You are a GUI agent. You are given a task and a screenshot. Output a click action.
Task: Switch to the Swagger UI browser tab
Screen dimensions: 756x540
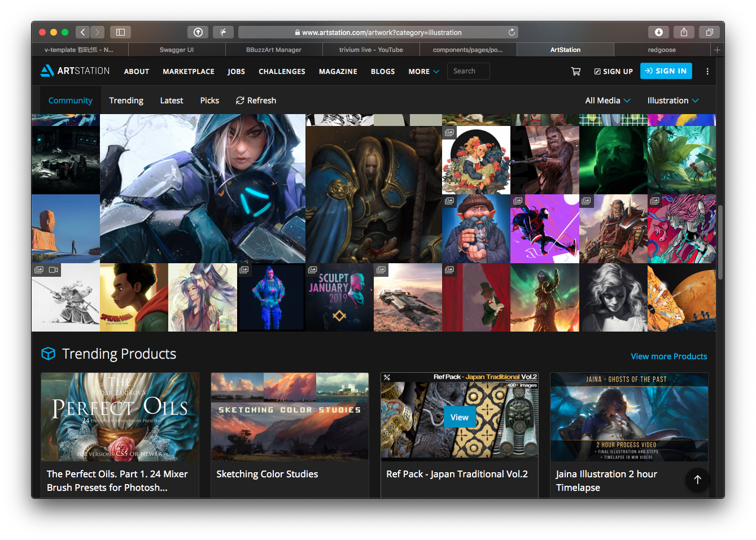(177, 50)
